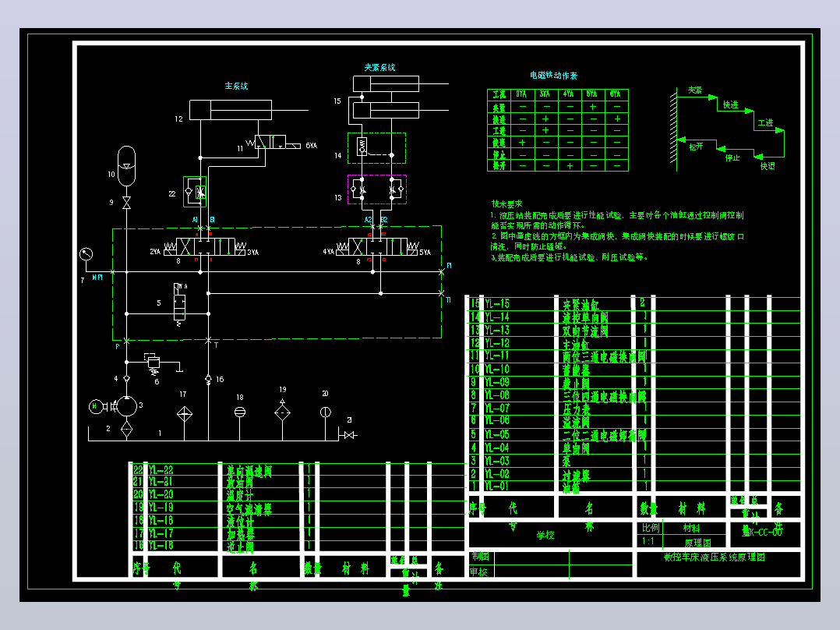The width and height of the screenshot is (840, 630).
Task: Click the 2YA solenoid label
Action: 155,252
